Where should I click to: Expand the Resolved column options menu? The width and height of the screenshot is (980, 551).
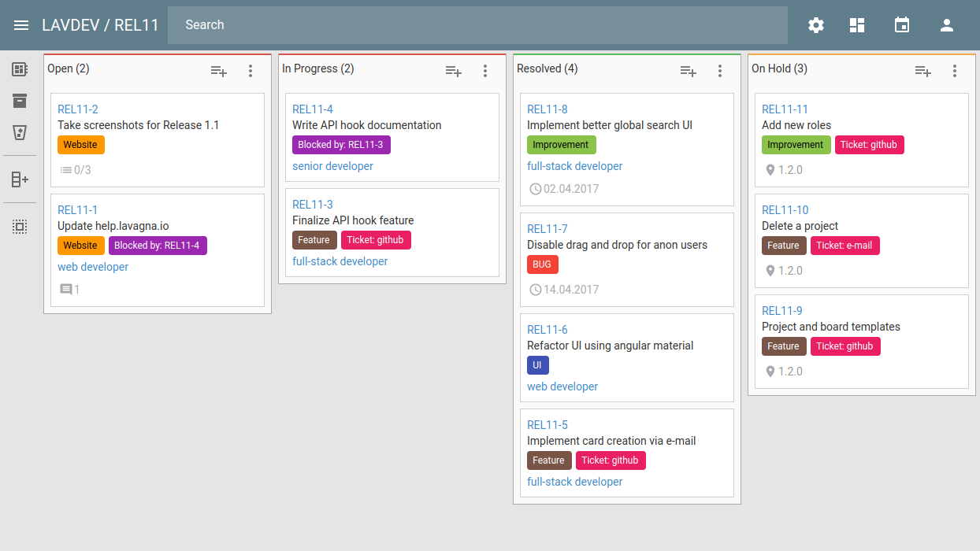click(720, 71)
